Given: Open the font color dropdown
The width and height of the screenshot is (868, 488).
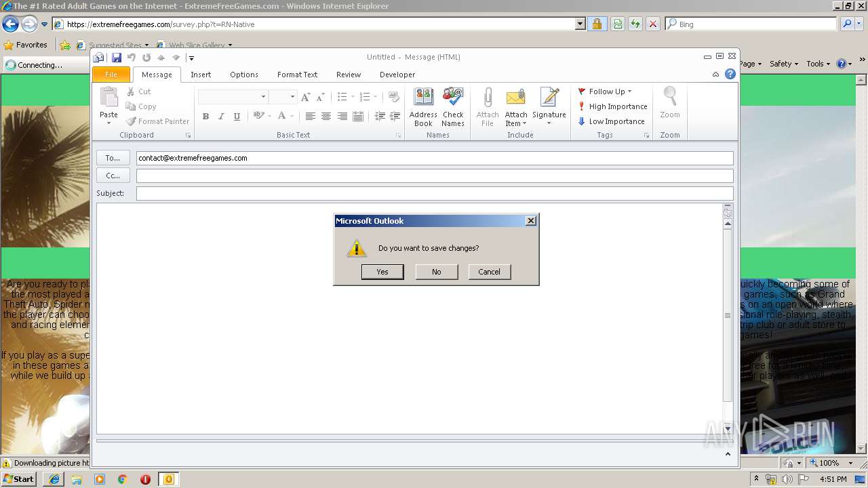Looking at the screenshot, I should click(x=292, y=117).
